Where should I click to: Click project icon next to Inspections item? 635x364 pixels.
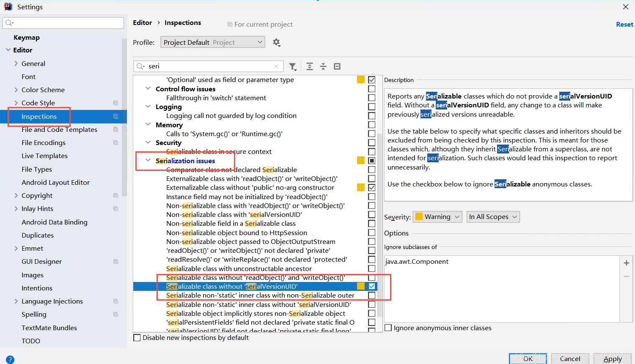point(115,116)
